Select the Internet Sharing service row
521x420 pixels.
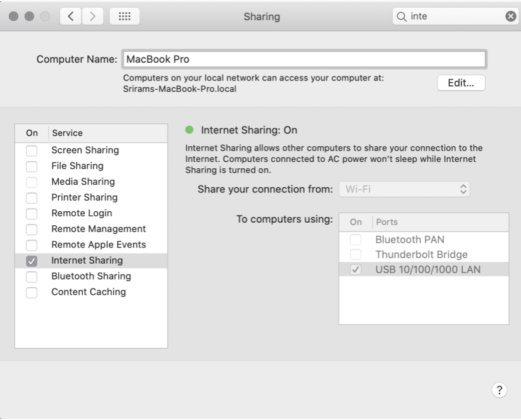click(91, 261)
